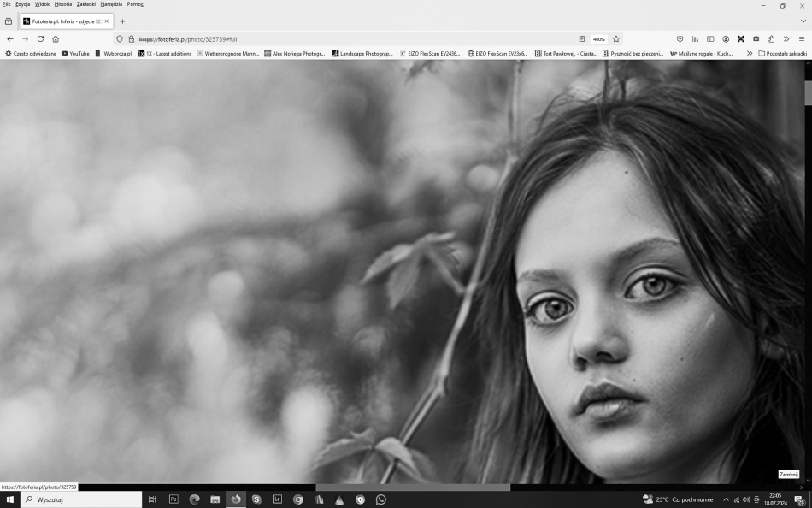This screenshot has width=812, height=508.
Task: Open the 1X - Latest additions bookmark
Action: 165,53
